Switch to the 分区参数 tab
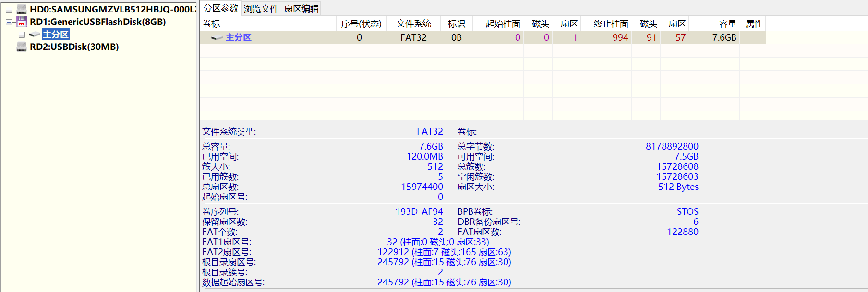This screenshot has height=292, width=868. point(220,8)
